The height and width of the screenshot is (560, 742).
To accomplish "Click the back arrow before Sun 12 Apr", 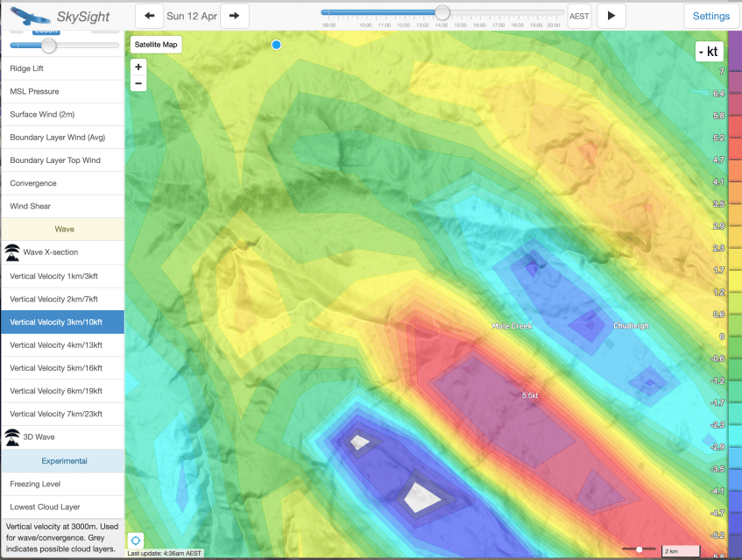I will 149,15.
